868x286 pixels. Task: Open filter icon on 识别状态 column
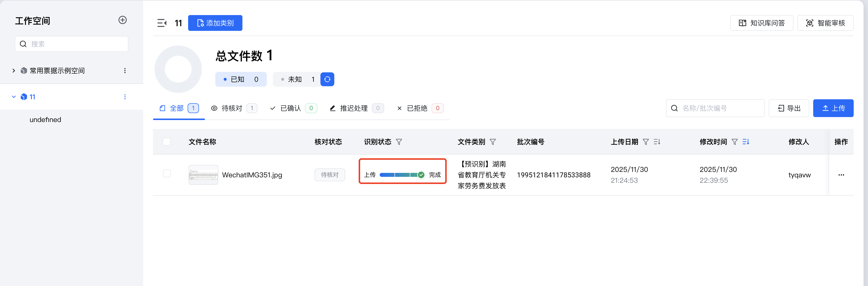399,142
